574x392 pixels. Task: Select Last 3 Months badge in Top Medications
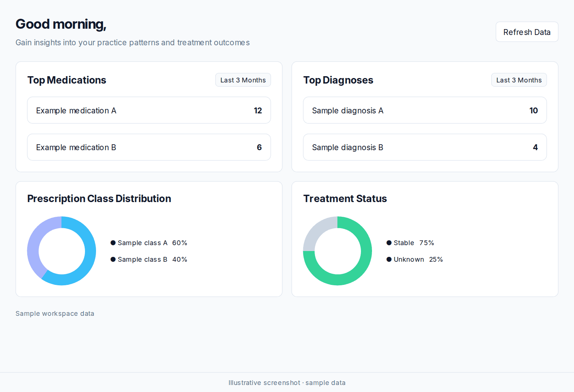[x=243, y=80]
